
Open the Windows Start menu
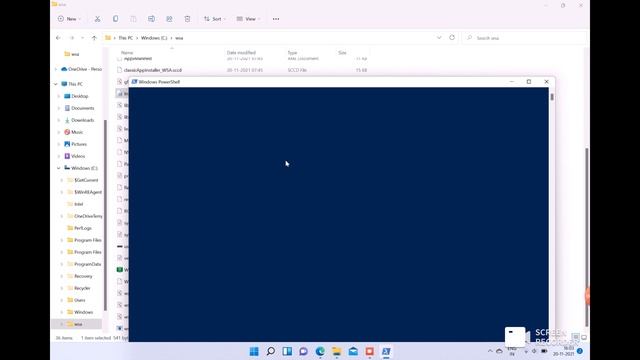point(254,351)
